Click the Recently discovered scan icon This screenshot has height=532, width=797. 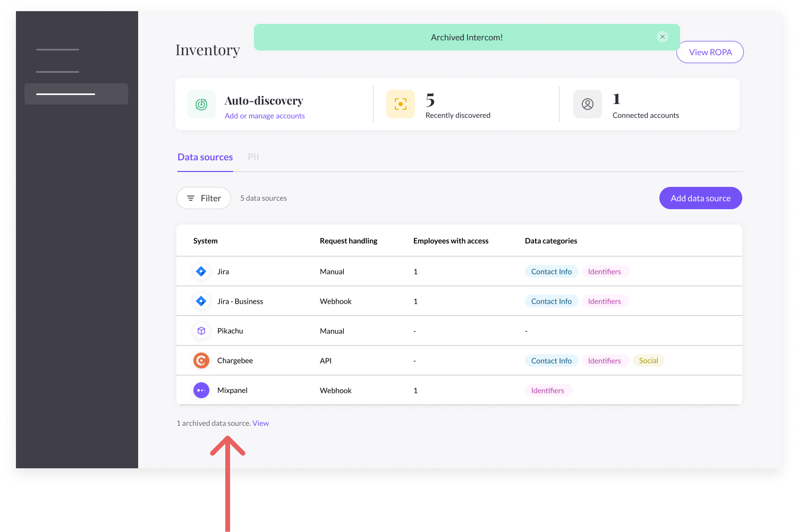[401, 104]
